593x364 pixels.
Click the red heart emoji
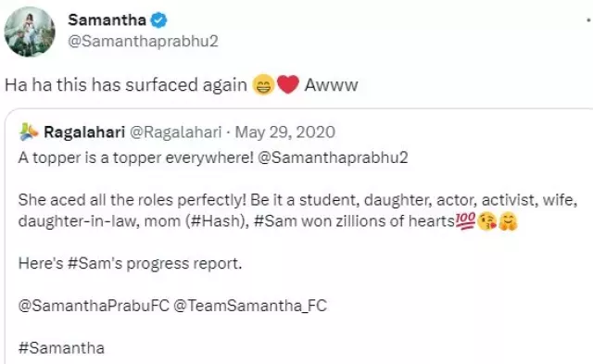[288, 84]
